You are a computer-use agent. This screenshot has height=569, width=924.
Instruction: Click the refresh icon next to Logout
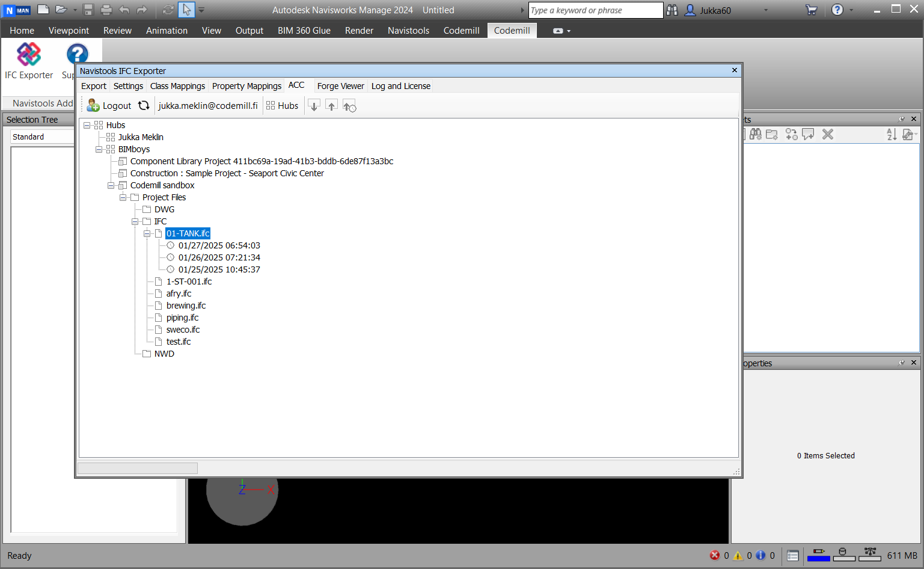[144, 105]
